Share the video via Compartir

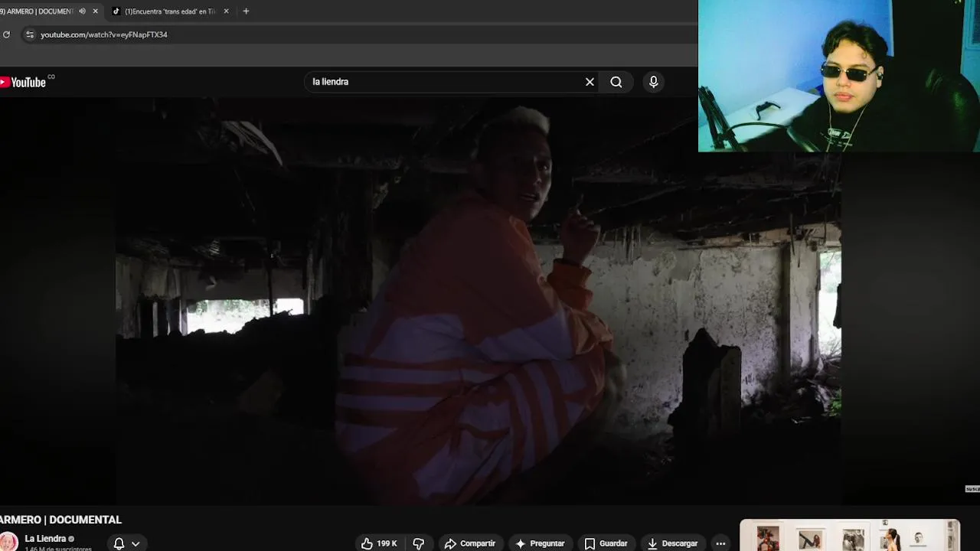470,543
